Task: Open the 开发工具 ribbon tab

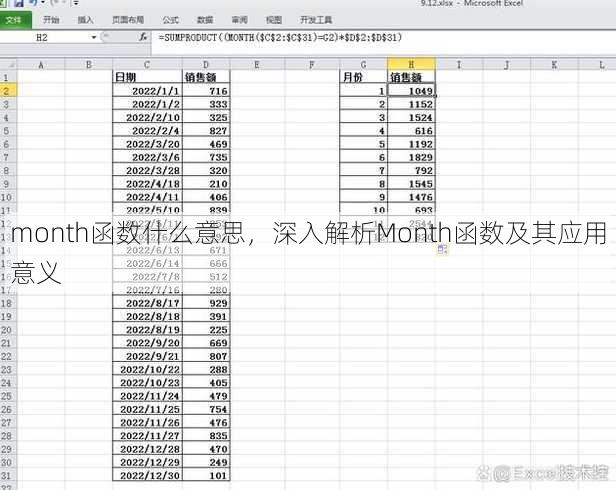Action: [x=316, y=20]
